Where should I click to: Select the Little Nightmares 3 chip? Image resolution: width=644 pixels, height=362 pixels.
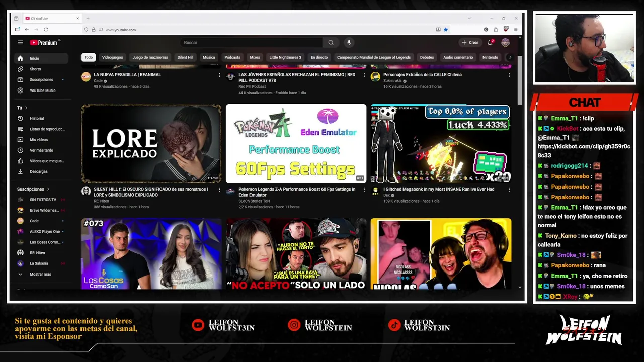(x=285, y=57)
